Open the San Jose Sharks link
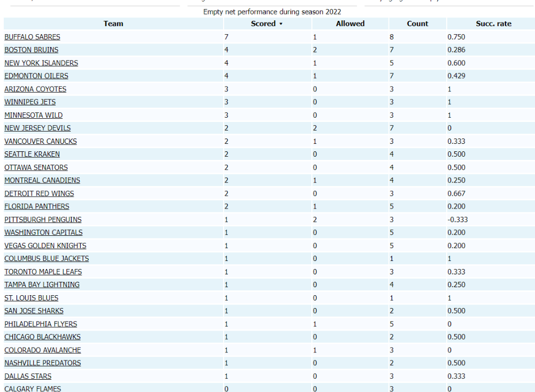 (34, 311)
